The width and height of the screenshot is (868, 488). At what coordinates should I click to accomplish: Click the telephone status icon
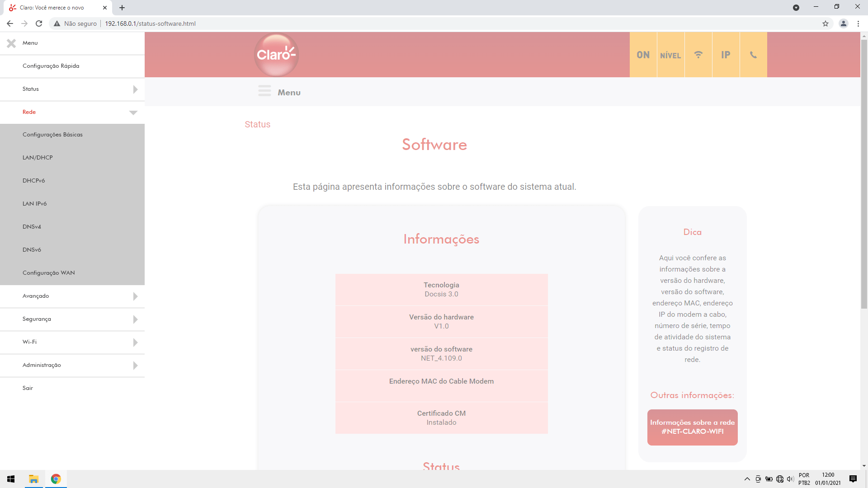753,55
